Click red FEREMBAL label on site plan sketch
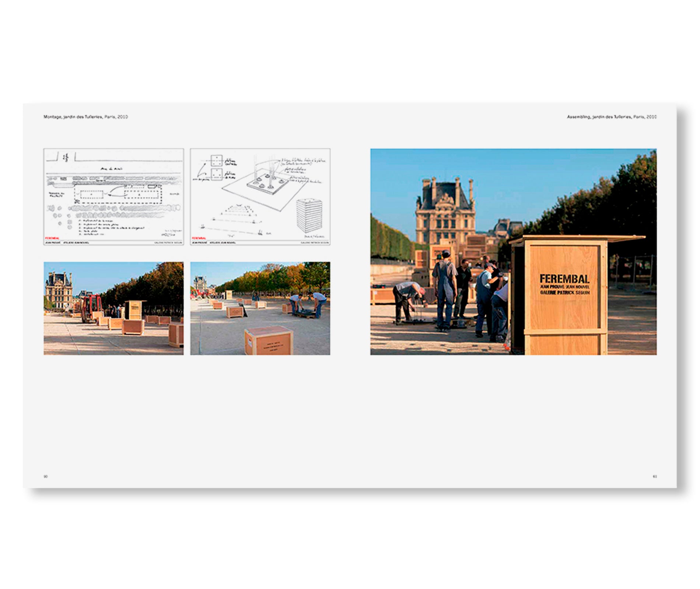Image resolution: width=700 pixels, height=589 pixels. tap(52, 239)
